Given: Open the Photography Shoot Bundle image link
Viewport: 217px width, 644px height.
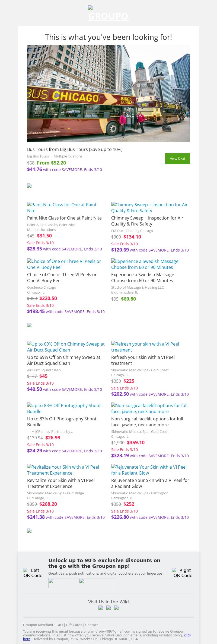Looking at the screenshot, I should click(64, 408).
